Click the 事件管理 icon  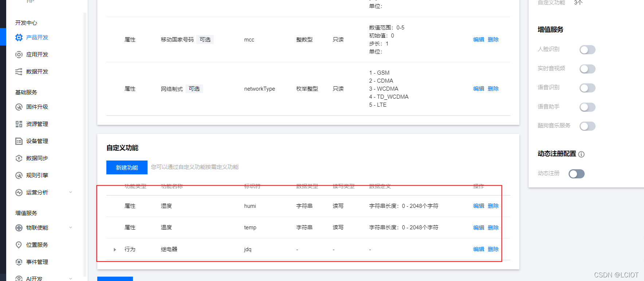point(19,262)
